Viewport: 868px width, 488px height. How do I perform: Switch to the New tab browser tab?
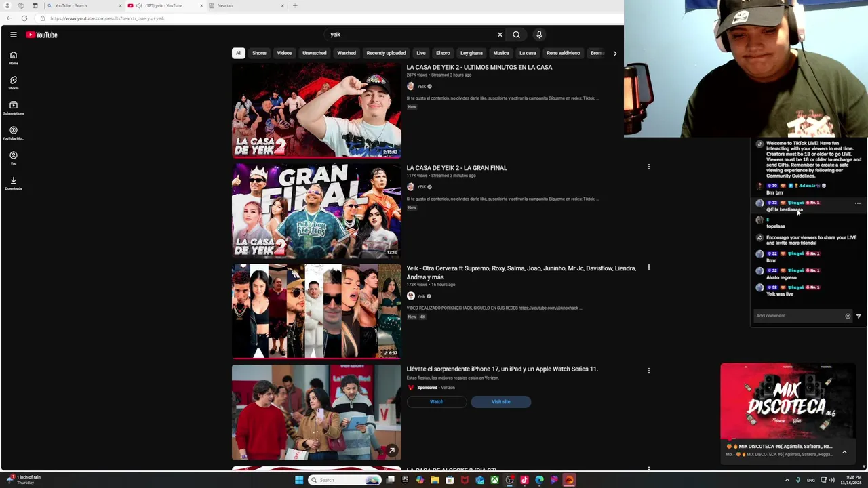click(248, 5)
